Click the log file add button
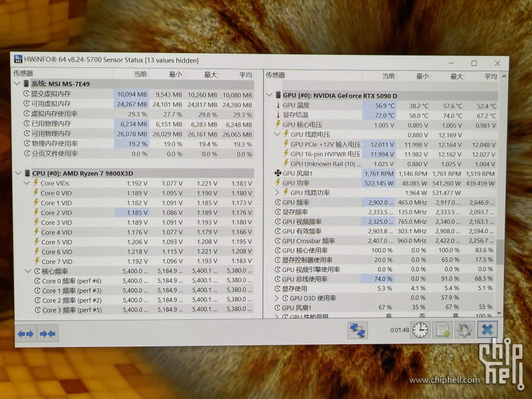The width and height of the screenshot is (532, 399). point(442,330)
